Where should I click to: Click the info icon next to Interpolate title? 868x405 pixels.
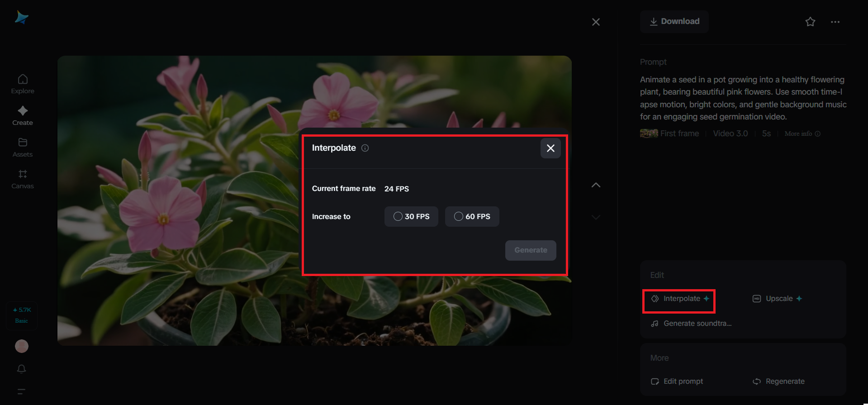tap(365, 148)
